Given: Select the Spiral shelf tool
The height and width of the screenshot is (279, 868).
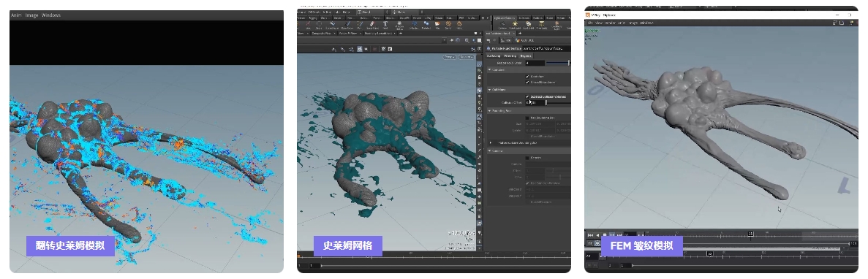Looking at the screenshot, I should coord(448,25).
